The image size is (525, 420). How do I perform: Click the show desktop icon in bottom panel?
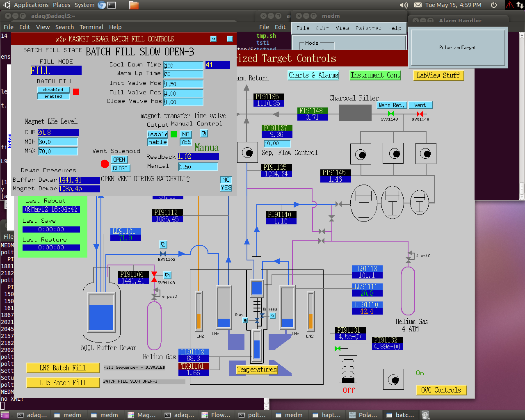coord(5,415)
